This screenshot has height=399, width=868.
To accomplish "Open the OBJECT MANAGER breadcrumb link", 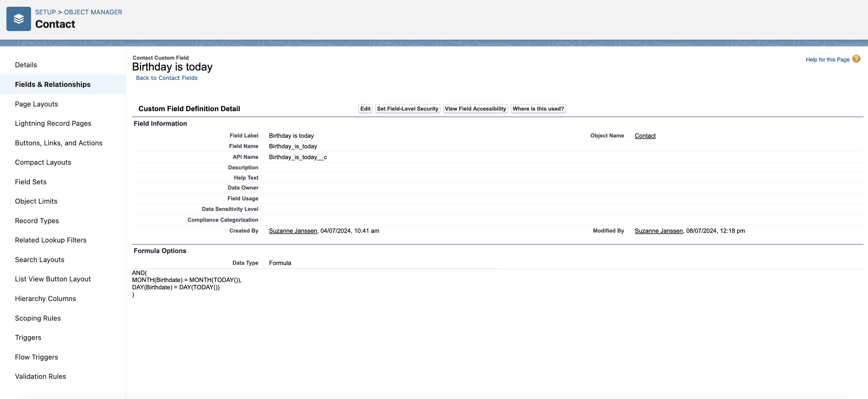I will [x=93, y=12].
